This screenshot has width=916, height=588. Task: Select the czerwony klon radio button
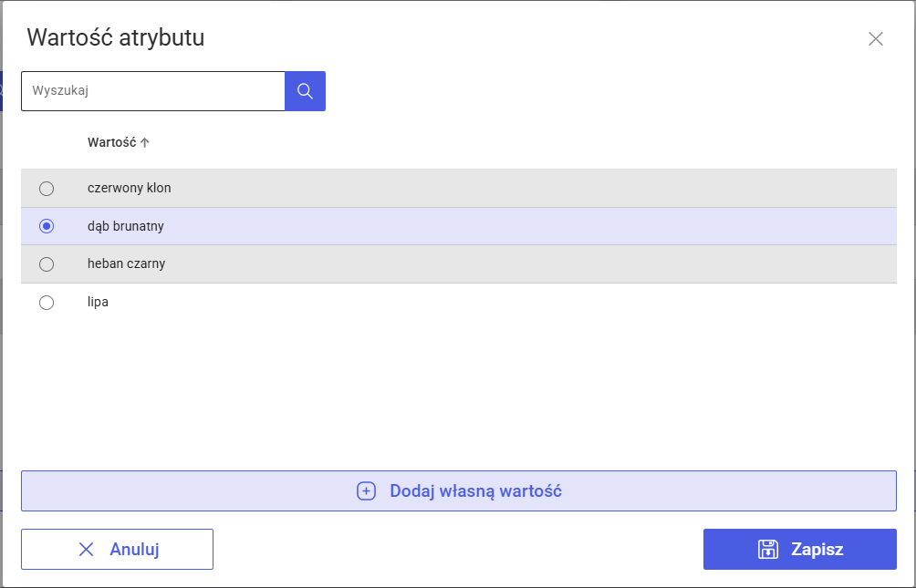pyautogui.click(x=47, y=189)
